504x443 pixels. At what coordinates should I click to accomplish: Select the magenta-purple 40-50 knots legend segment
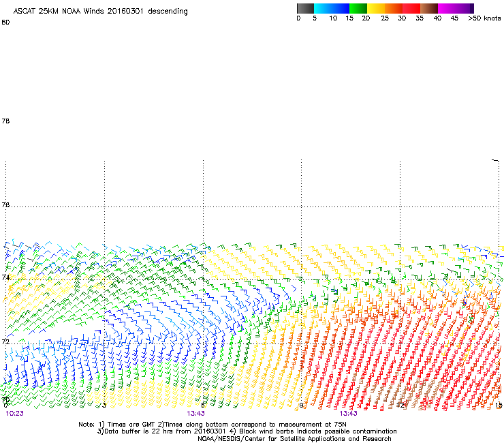click(456, 8)
